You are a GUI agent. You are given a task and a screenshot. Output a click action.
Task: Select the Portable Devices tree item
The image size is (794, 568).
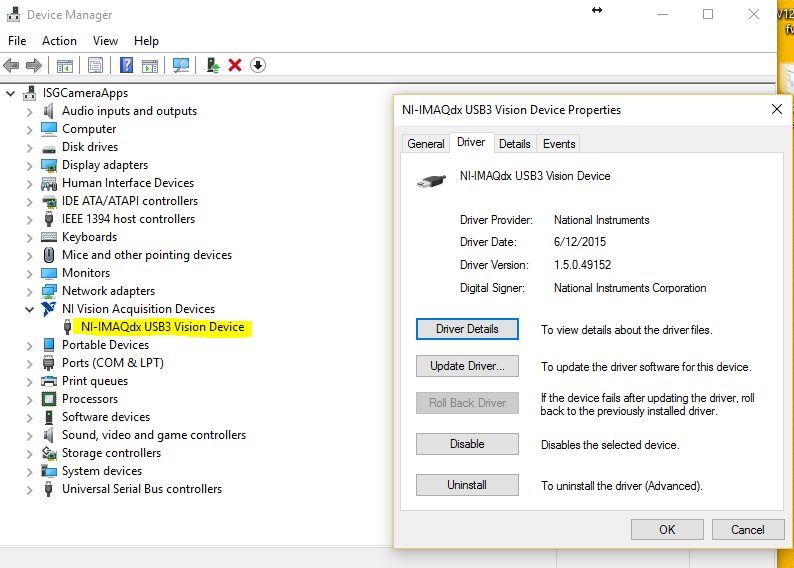point(105,345)
